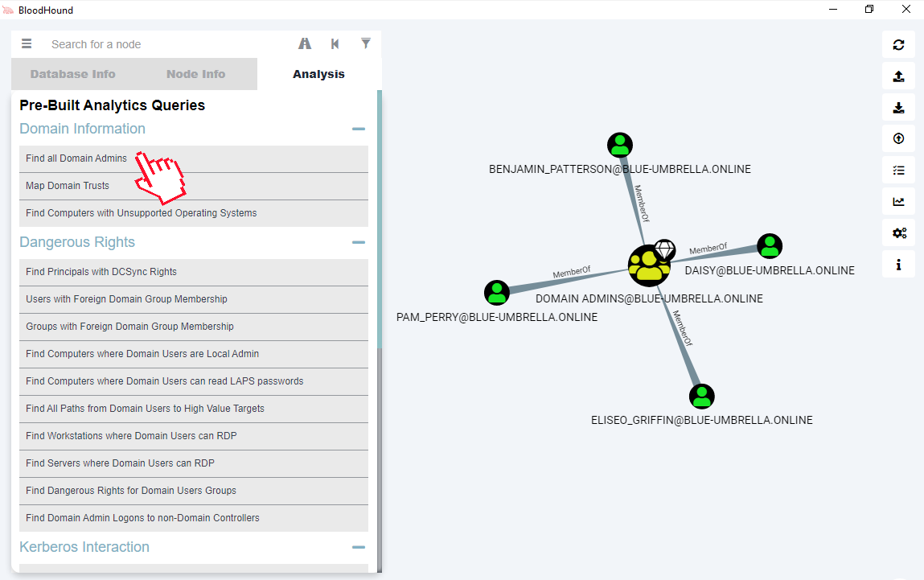Run Find Workstations where Domain Users can RDP
This screenshot has width=924, height=580.
[194, 436]
